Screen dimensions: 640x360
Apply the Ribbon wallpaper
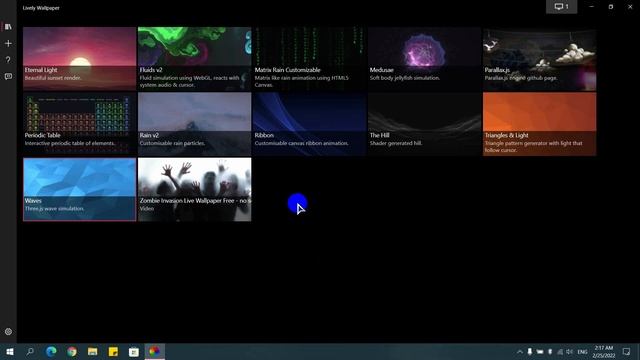tap(309, 124)
